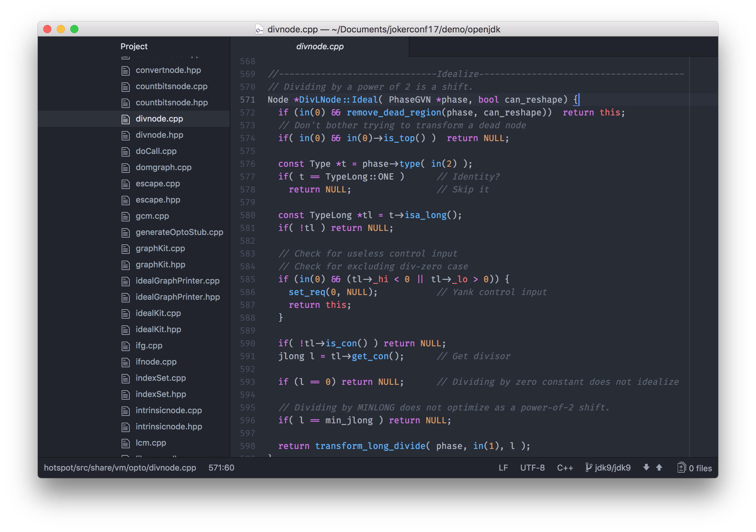Screen dimensions: 756x532
Task: Open ifnode.cpp from the file list
Action: point(156,362)
